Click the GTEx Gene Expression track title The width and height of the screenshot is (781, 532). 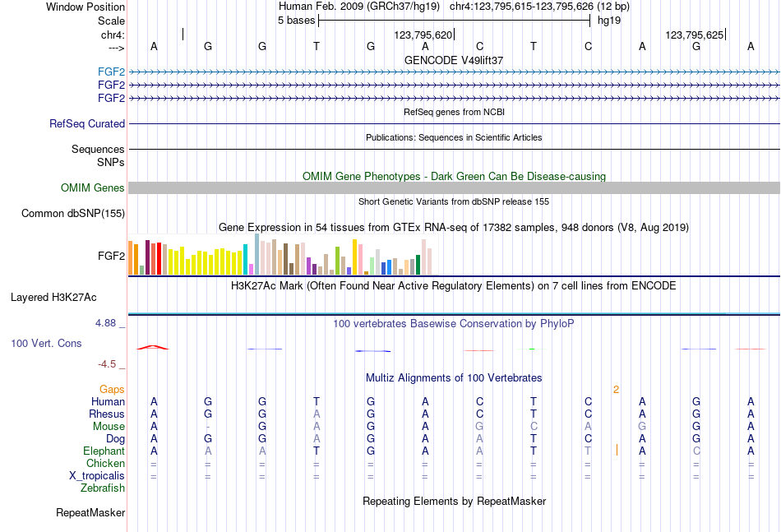point(454,228)
